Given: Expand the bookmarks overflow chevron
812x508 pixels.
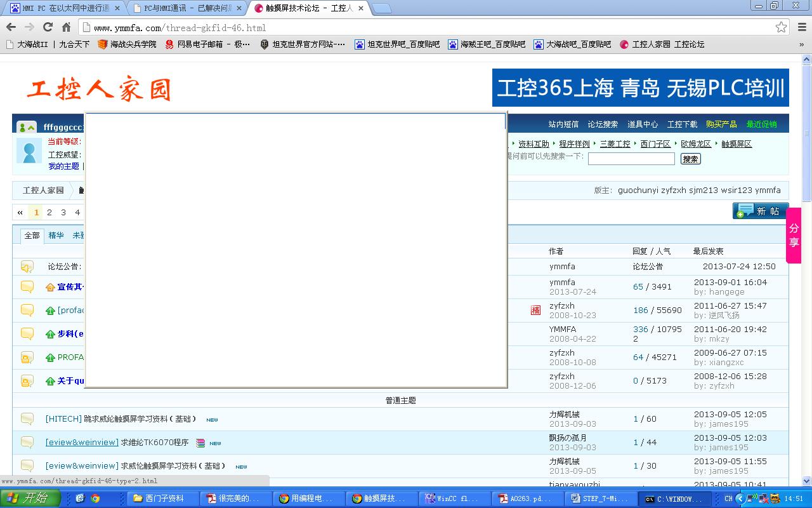Looking at the screenshot, I should 801,44.
